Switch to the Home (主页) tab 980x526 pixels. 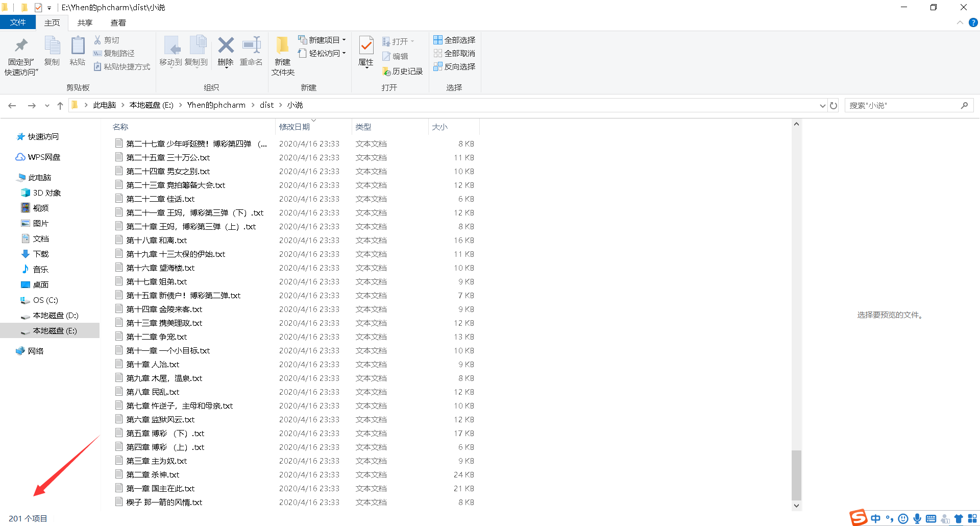click(52, 22)
